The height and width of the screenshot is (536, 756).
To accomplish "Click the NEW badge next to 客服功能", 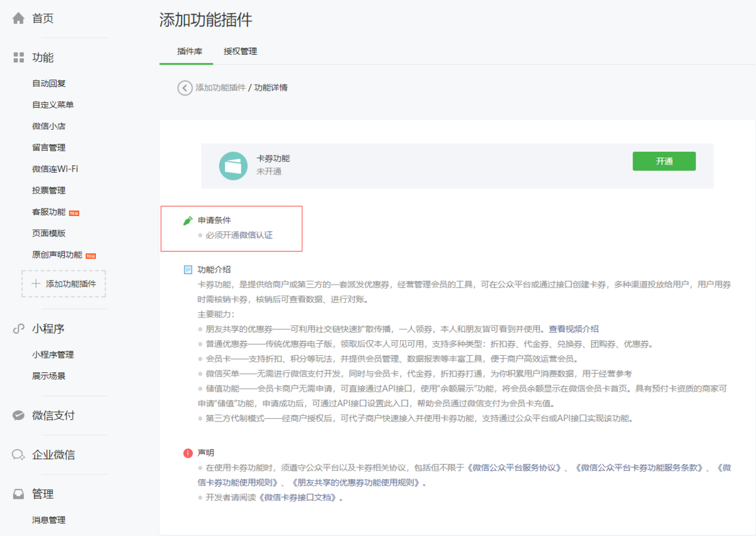I will pyautogui.click(x=74, y=212).
